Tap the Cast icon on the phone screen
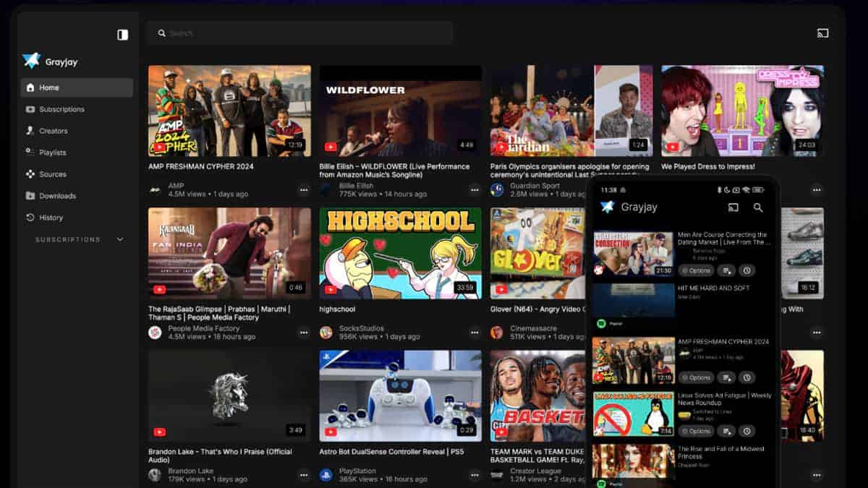 731,207
